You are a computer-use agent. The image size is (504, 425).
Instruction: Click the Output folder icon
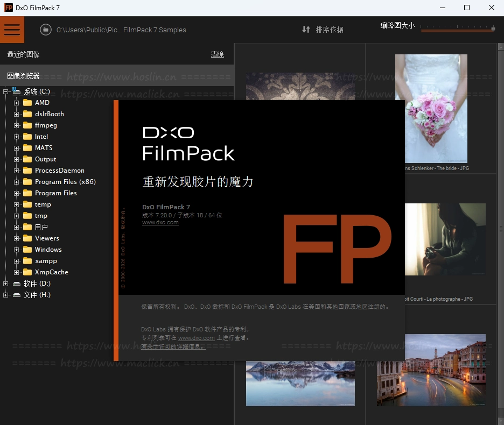coord(27,159)
